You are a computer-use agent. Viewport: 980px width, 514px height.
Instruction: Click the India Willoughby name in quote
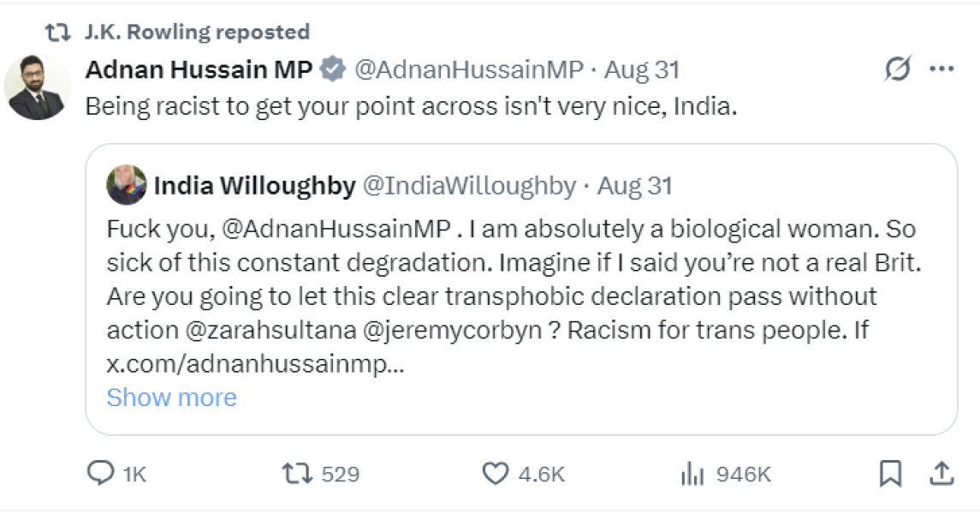[x=254, y=185]
